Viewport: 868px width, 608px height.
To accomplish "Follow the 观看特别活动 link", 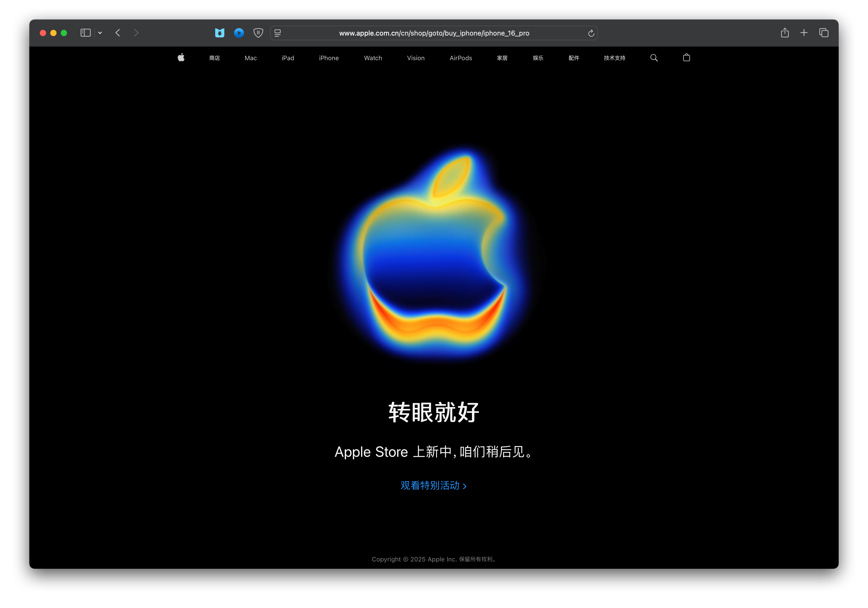I will (x=434, y=486).
